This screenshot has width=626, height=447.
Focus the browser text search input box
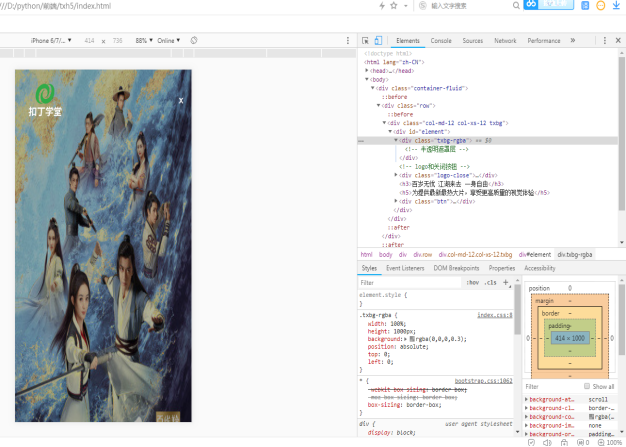click(x=469, y=6)
